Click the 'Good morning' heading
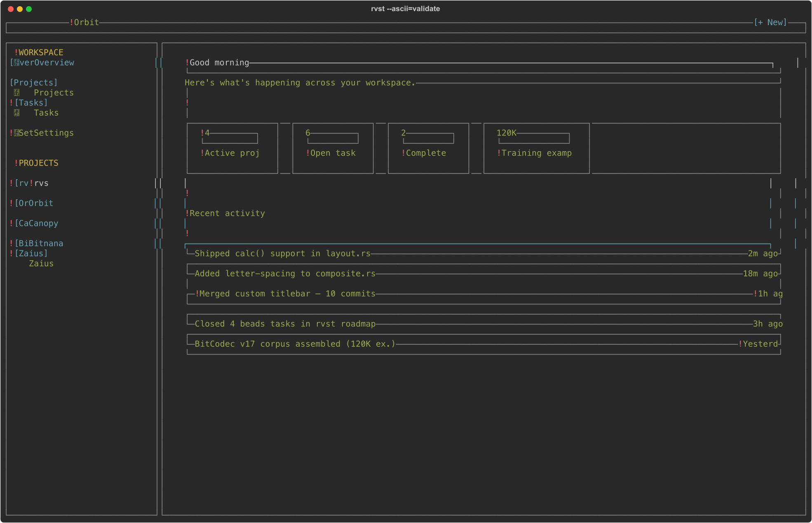The height and width of the screenshot is (523, 812). click(x=219, y=63)
